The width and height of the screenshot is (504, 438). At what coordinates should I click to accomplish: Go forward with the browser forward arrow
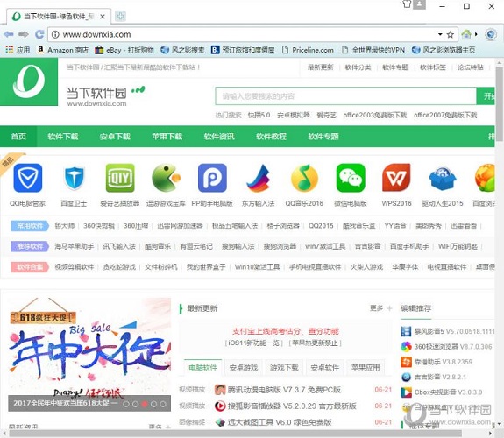24,34
